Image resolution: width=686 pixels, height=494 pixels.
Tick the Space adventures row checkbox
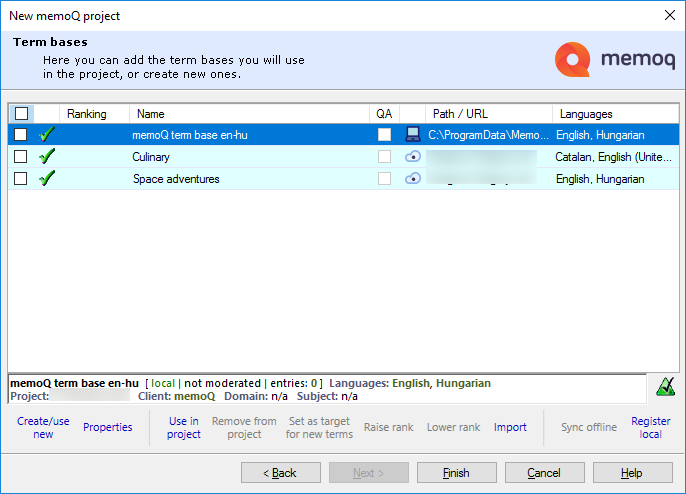click(x=21, y=179)
